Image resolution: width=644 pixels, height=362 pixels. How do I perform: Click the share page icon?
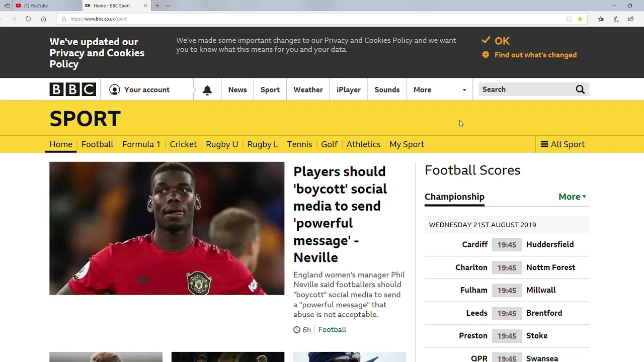pyautogui.click(x=631, y=19)
